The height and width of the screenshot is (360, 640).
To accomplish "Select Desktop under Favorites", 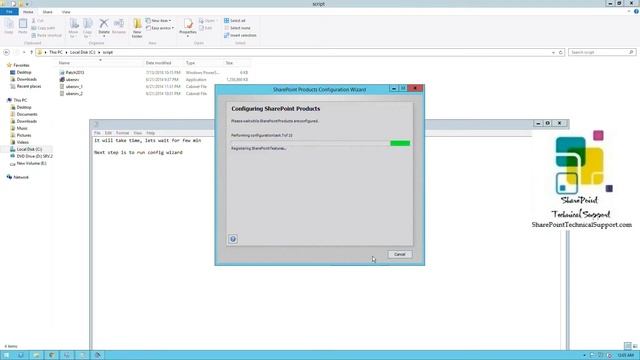I will coord(24,72).
